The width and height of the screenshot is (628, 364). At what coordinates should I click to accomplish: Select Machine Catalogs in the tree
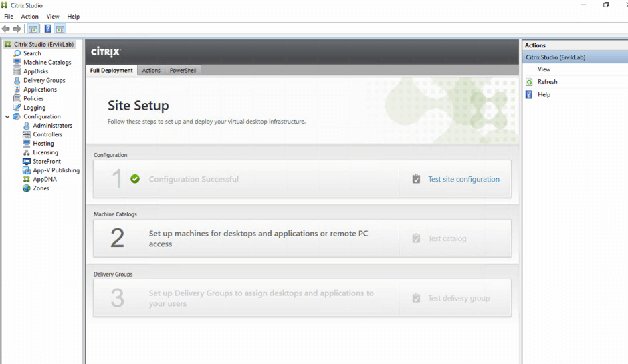47,62
